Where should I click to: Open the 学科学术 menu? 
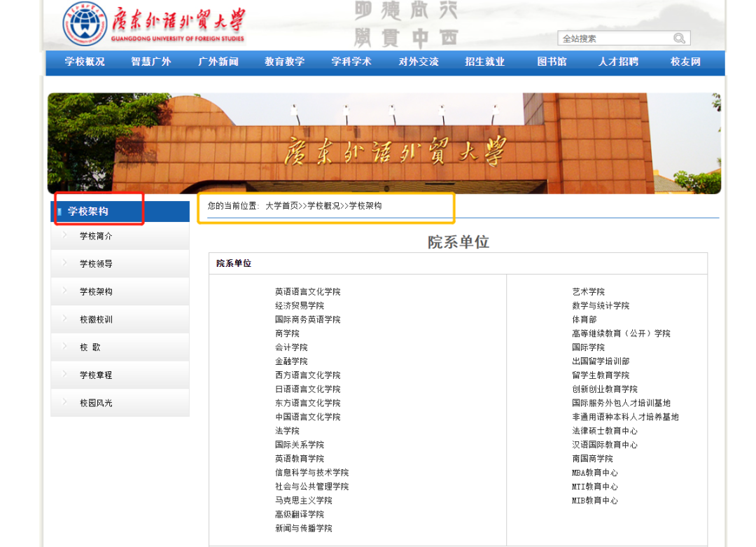pyautogui.click(x=351, y=62)
